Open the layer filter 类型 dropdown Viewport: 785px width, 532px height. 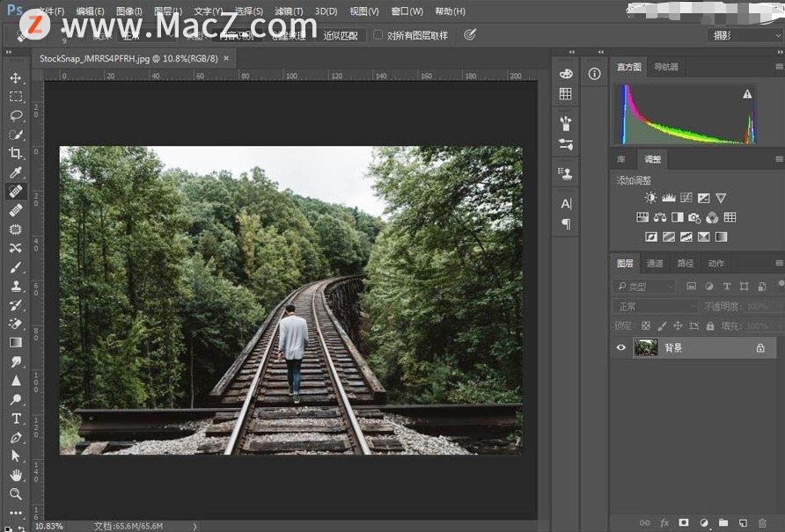coord(644,287)
